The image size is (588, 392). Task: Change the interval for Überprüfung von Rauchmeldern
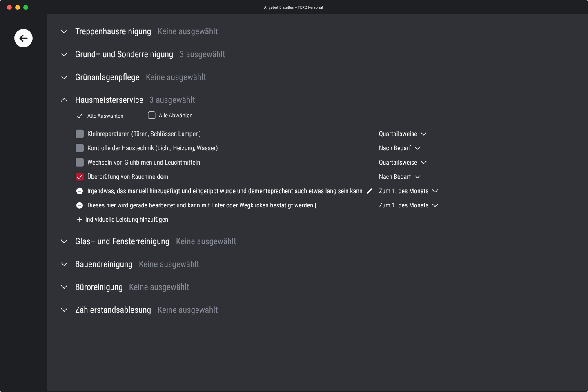(399, 177)
